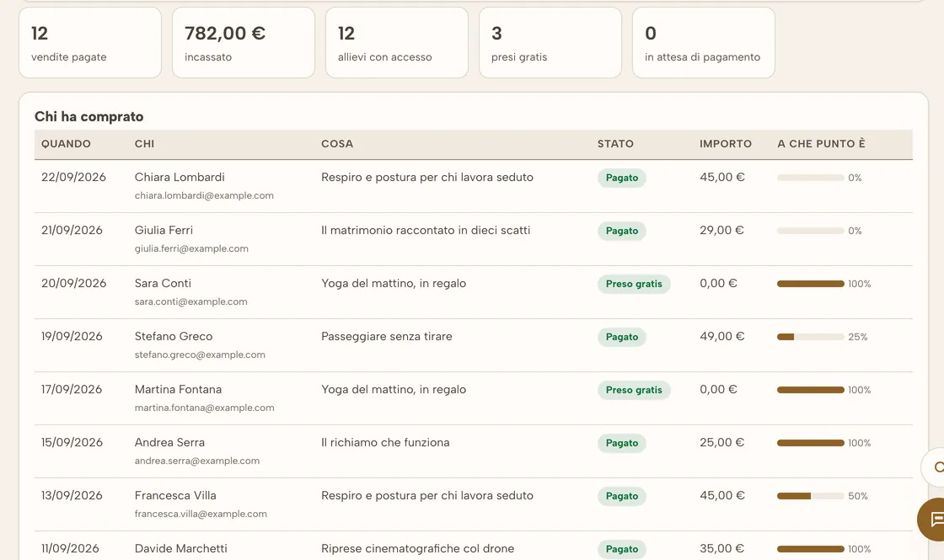Click email sara.conti@example.com
Screen dimensions: 944x560
pyautogui.click(x=190, y=301)
